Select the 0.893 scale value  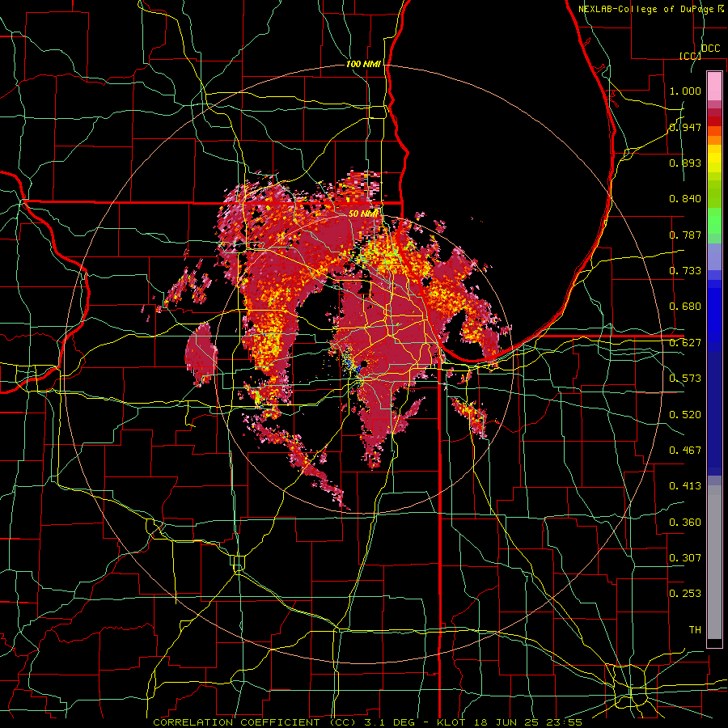(x=685, y=163)
